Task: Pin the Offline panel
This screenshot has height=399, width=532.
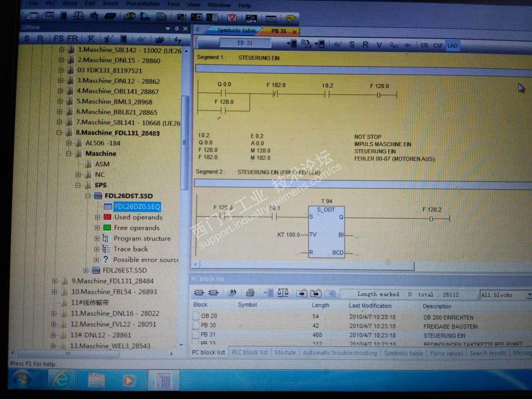Action: [176, 29]
